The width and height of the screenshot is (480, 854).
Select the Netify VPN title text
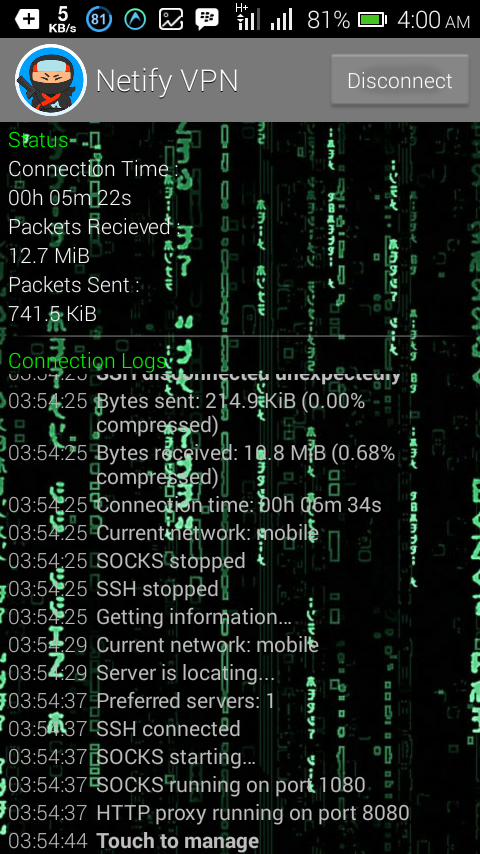[167, 81]
